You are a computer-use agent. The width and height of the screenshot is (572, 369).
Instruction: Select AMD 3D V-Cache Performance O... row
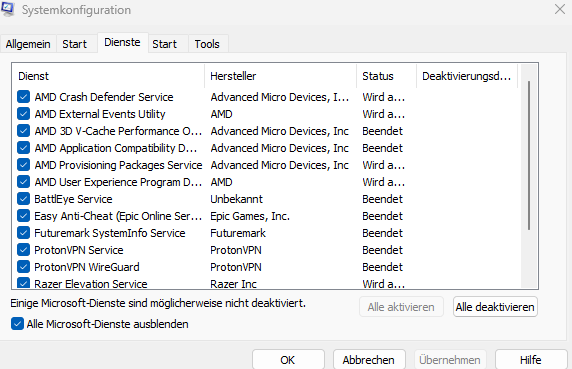click(x=266, y=131)
